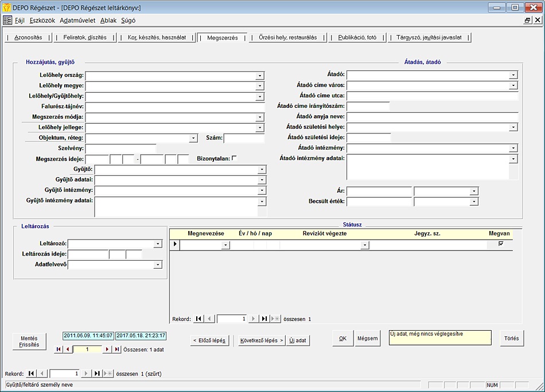Click first-record button in bottom Rekord bar
545x392 pixels.
pos(32,374)
